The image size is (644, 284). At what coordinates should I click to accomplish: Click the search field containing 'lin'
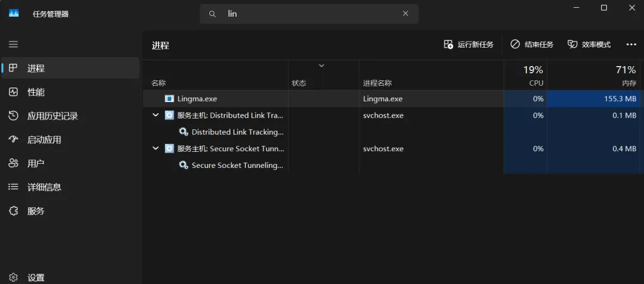[310, 14]
